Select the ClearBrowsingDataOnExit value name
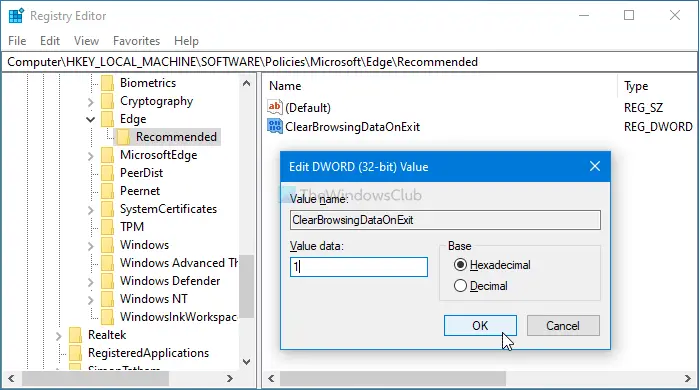 [353, 127]
